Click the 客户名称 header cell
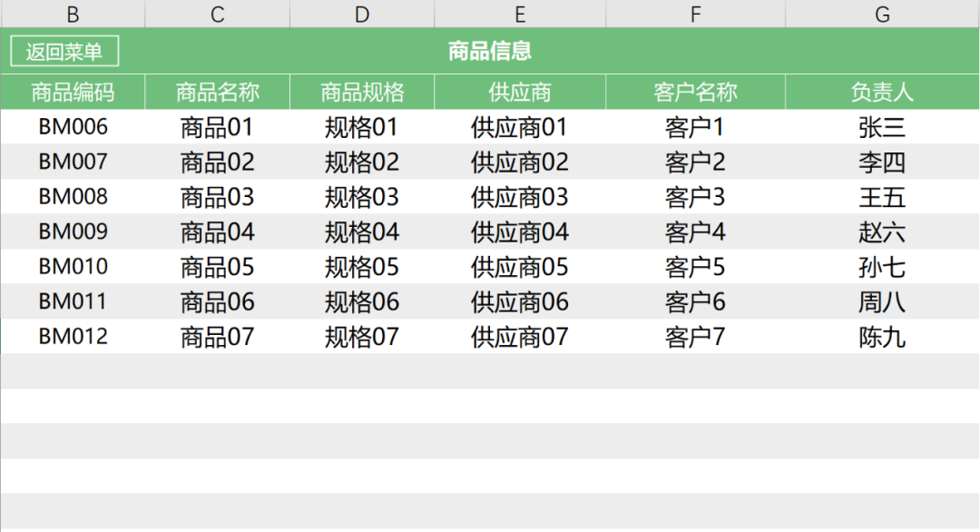This screenshot has width=980, height=532. (695, 92)
